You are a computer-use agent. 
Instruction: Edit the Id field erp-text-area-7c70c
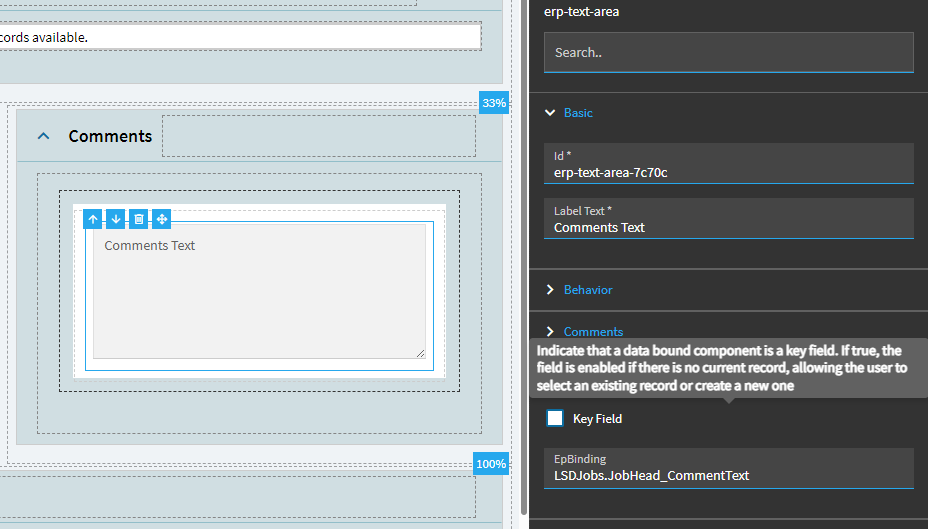pyautogui.click(x=729, y=163)
